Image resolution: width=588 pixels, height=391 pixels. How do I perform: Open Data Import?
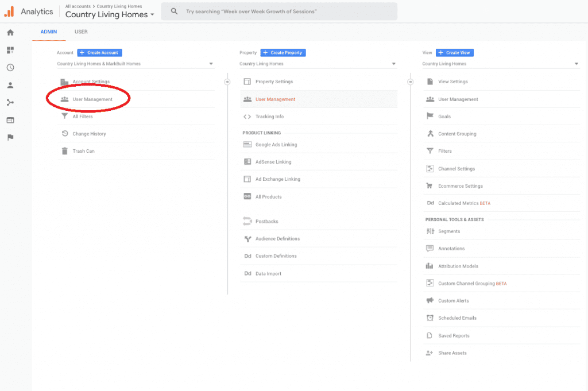pyautogui.click(x=318, y=274)
